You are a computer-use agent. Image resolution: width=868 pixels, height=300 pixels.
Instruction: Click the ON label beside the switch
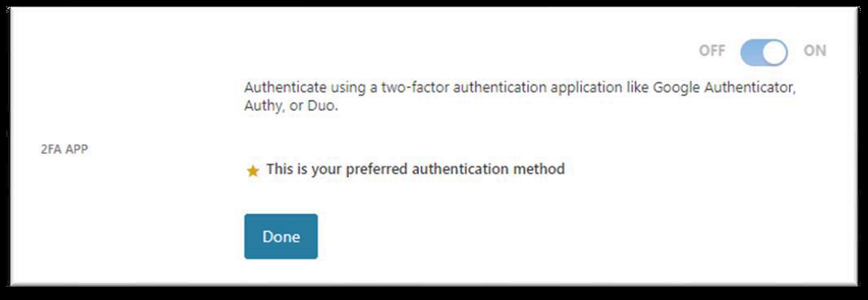pos(815,51)
